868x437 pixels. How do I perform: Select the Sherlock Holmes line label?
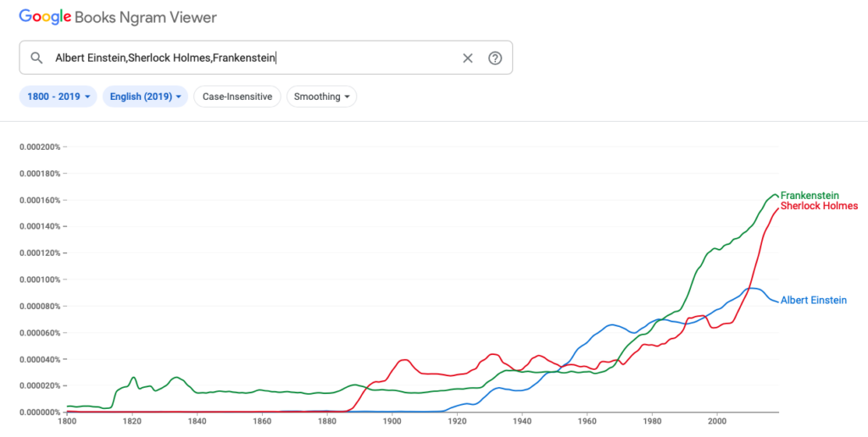click(x=819, y=206)
